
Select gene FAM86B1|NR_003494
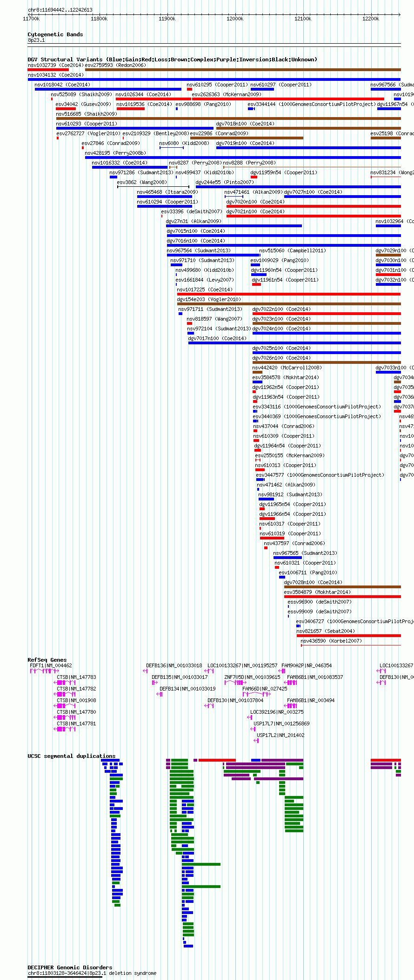pyautogui.click(x=311, y=700)
